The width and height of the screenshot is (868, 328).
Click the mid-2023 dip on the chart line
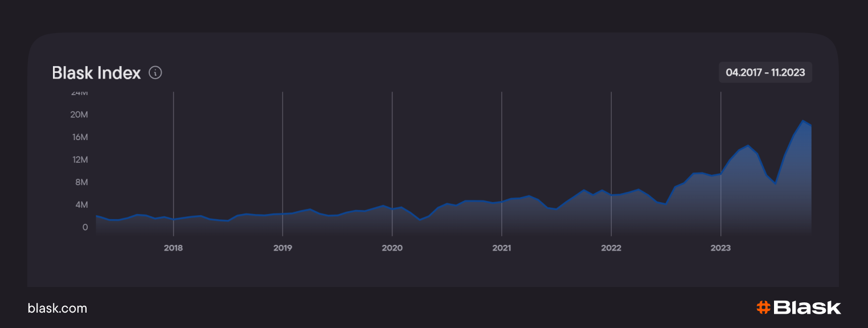click(x=775, y=183)
